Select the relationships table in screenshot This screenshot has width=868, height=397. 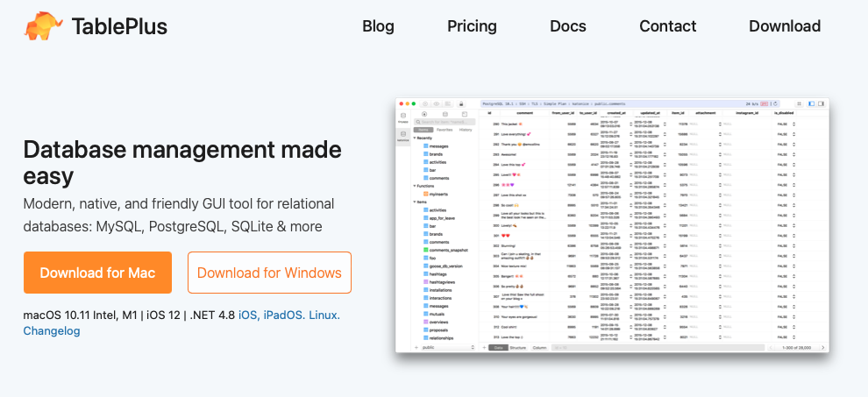click(438, 337)
